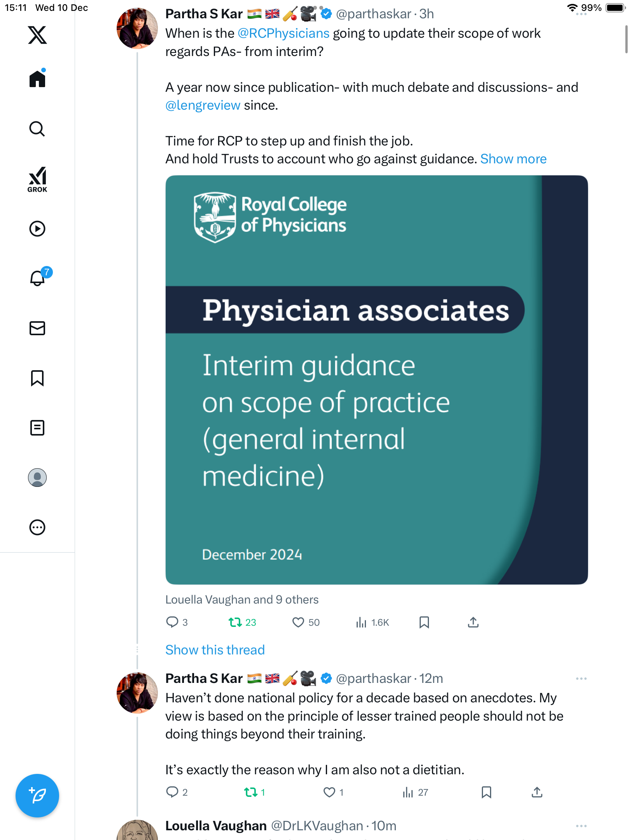Open the video play tab

[x=37, y=229]
